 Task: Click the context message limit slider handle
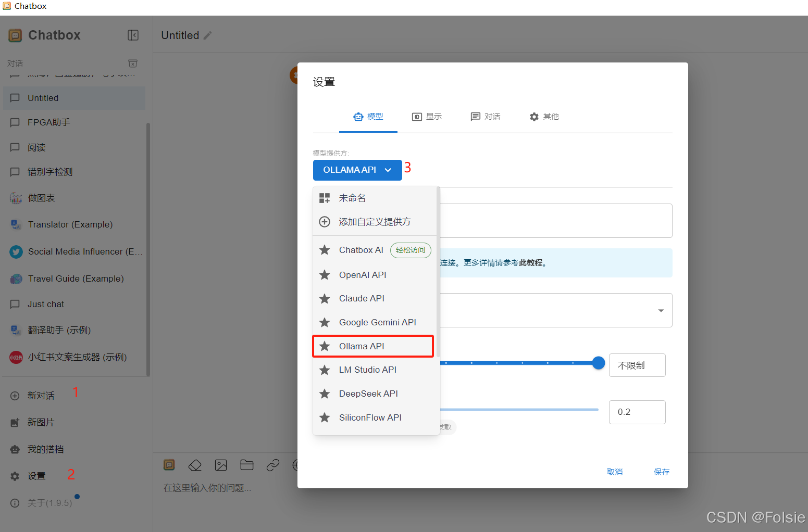tap(599, 363)
